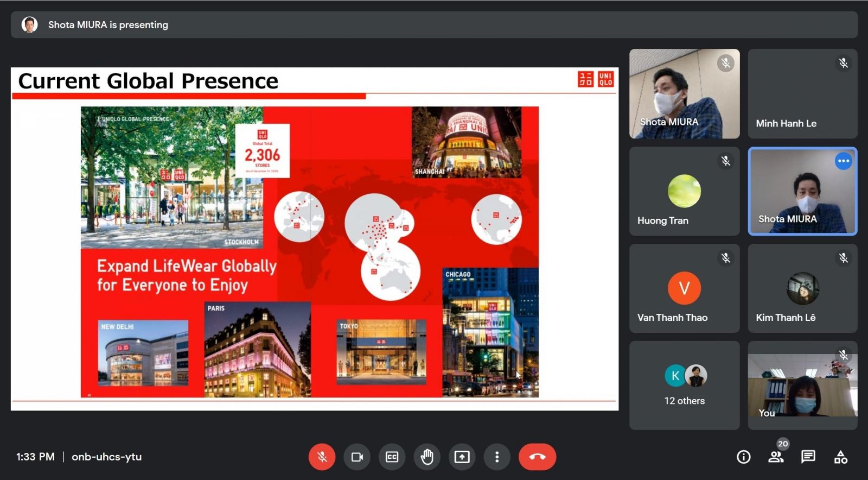
Task: Click the muted mic icon on the You tile
Action: [x=843, y=355]
